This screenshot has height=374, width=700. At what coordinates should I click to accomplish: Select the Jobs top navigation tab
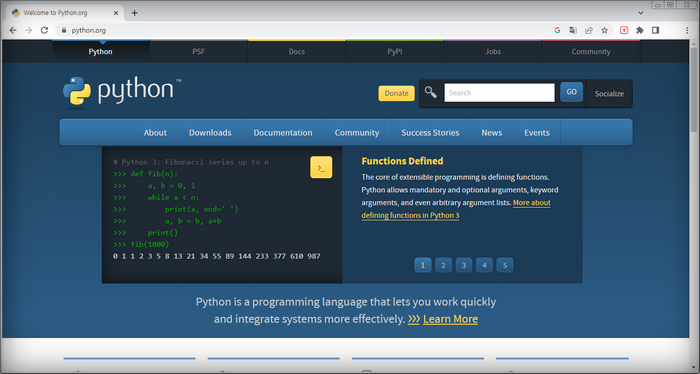[493, 52]
